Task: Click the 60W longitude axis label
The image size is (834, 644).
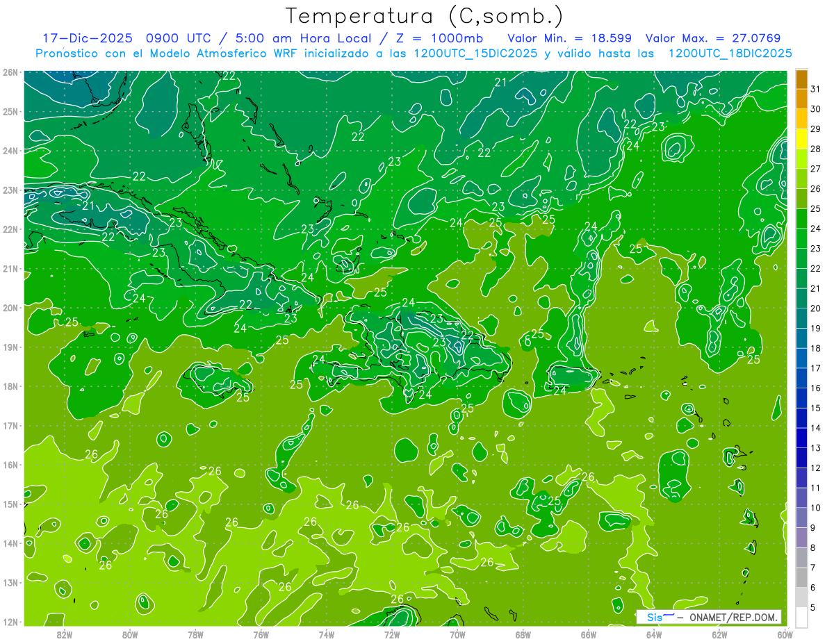Action: pos(785,634)
